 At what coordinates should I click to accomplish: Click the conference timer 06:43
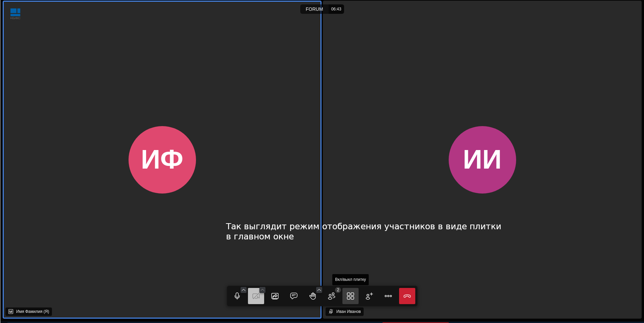pos(336,9)
